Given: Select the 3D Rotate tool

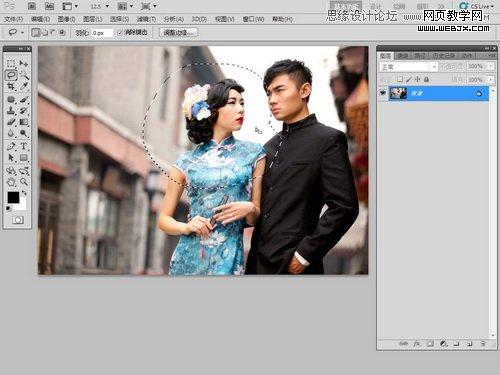Looking at the screenshot, I should (11, 171).
